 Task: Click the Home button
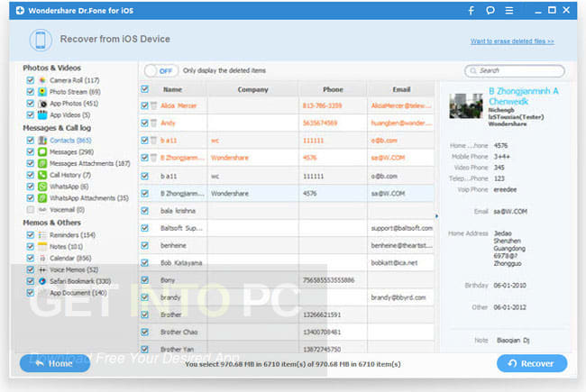[x=55, y=363]
